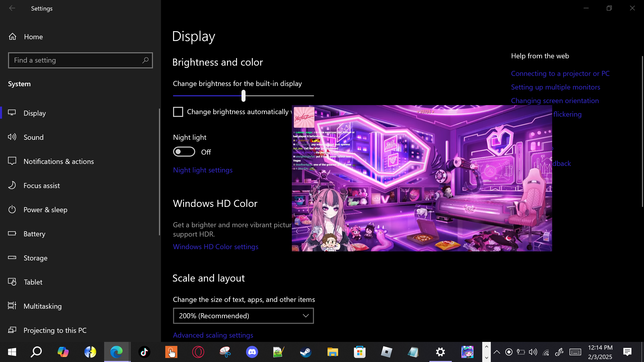Click the taskbar clock and date
Viewport: 644px width, 362px height.
(x=600, y=352)
